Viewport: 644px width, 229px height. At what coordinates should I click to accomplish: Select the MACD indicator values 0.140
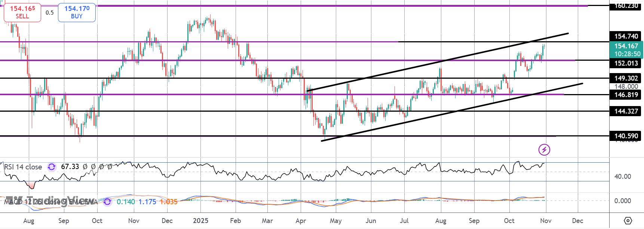pos(126,202)
